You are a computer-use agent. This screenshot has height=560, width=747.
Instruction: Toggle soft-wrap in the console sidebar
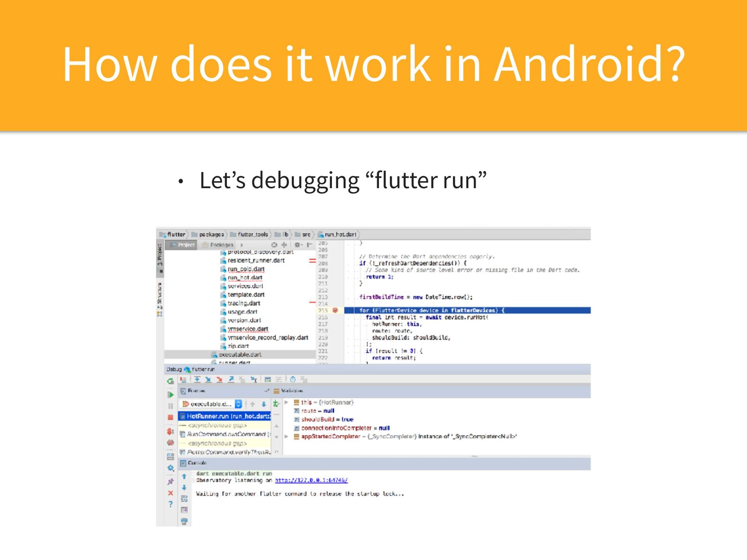click(x=184, y=499)
